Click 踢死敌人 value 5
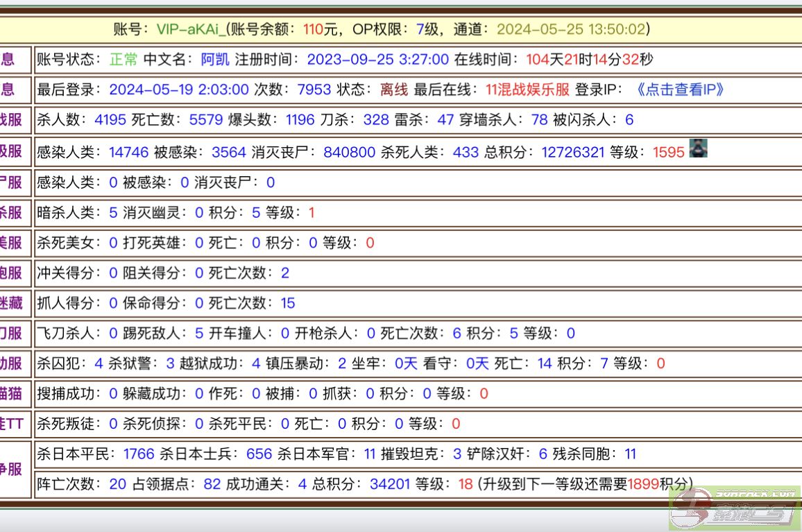802x532 pixels. pyautogui.click(x=200, y=333)
